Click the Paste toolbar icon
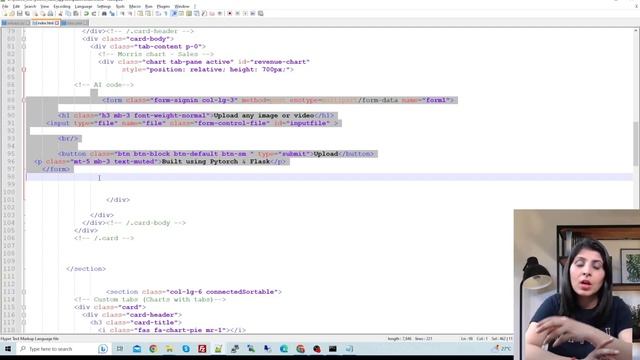 click(76, 13)
